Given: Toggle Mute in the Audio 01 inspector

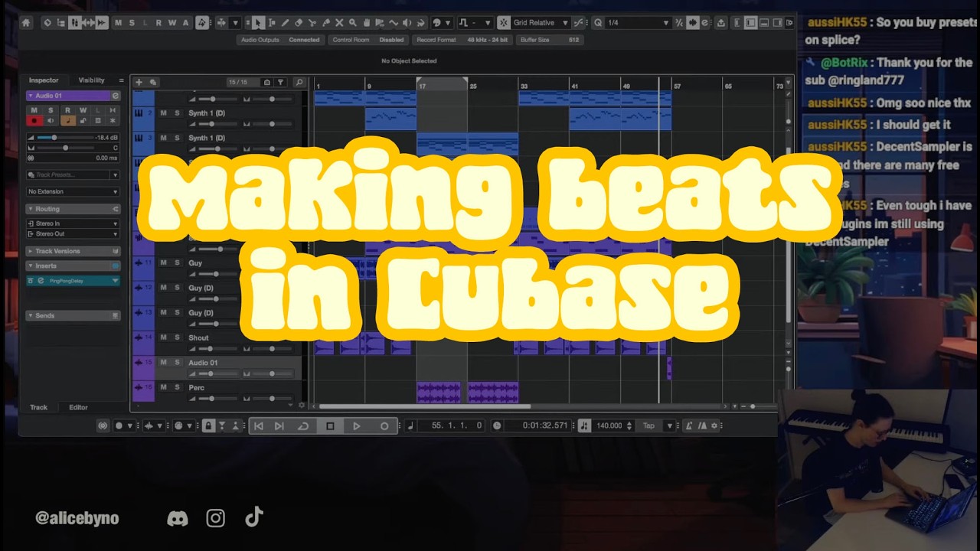Looking at the screenshot, I should click(34, 111).
